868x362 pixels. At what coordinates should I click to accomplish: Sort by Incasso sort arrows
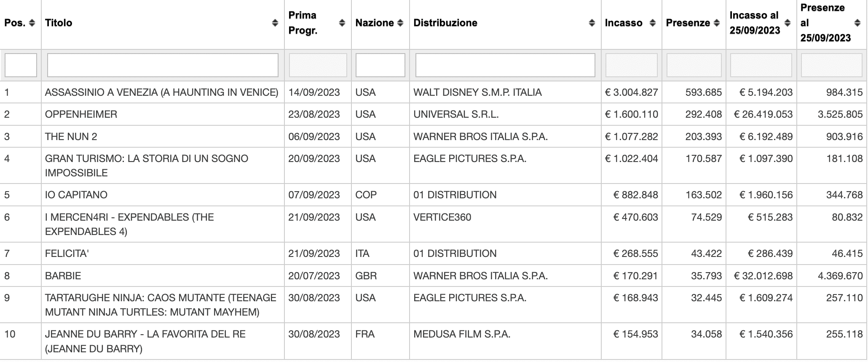coord(653,23)
